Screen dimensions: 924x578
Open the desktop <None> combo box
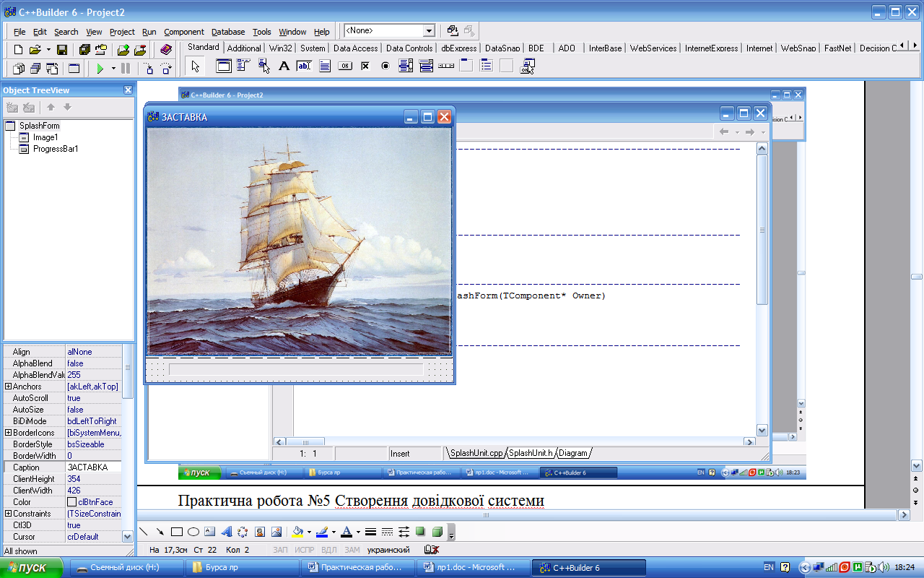390,30
